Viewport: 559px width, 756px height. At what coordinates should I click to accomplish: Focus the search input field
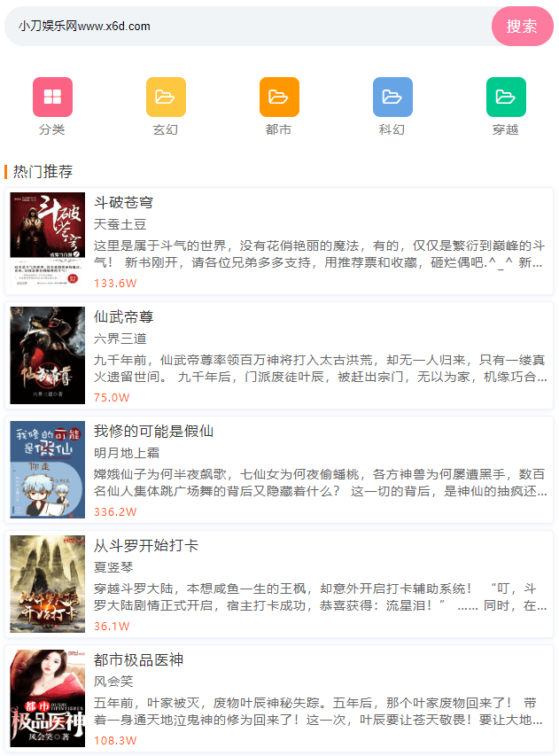point(248,27)
